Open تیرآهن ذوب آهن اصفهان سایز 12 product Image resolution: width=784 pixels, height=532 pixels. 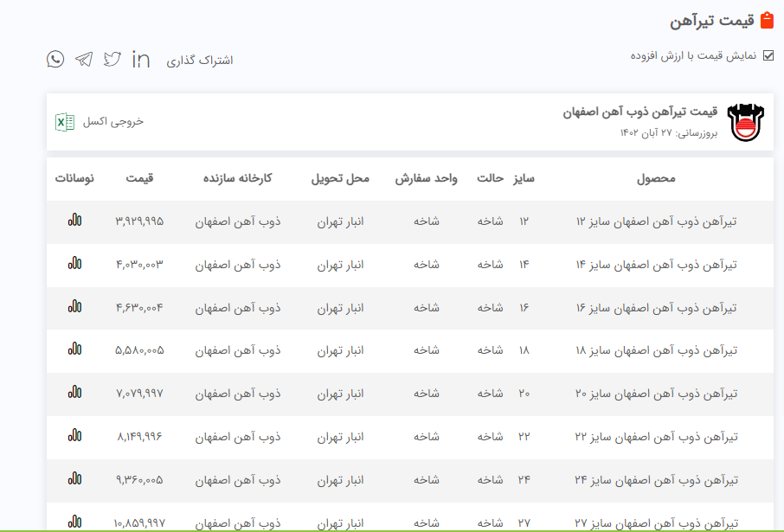[656, 221]
